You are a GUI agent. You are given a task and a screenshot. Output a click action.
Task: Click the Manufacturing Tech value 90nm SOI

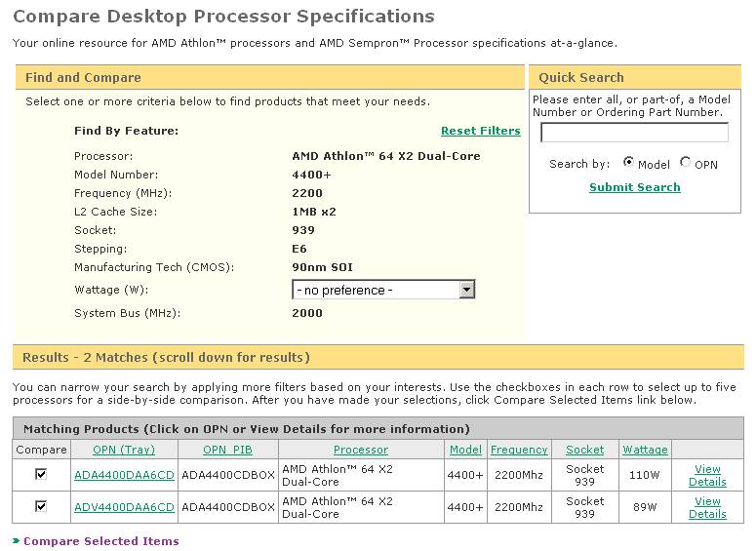pos(322,267)
